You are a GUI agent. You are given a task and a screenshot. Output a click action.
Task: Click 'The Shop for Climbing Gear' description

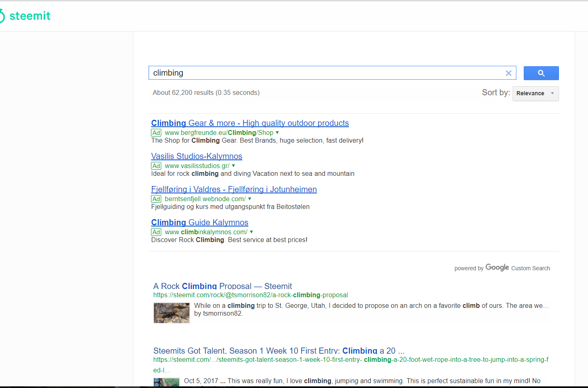pos(257,141)
